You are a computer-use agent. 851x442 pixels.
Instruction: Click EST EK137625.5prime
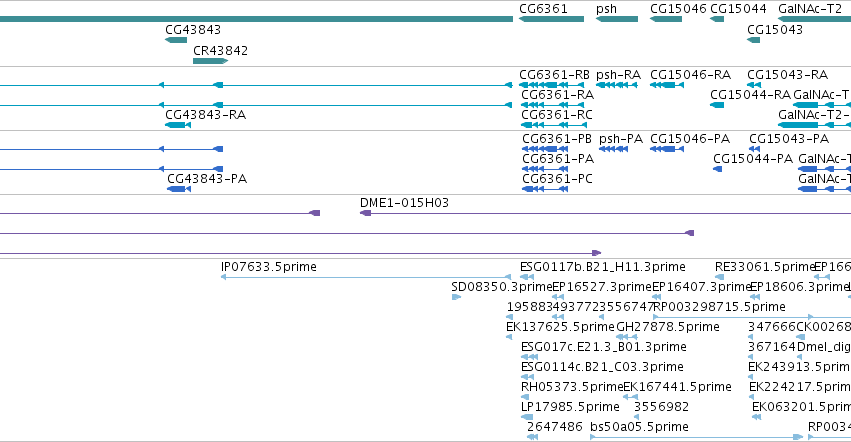click(560, 327)
